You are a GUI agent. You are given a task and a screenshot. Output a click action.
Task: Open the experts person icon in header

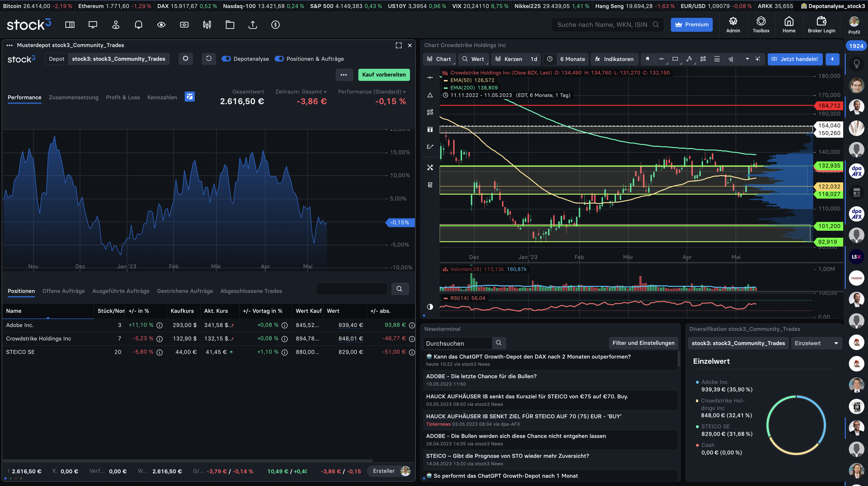click(x=115, y=25)
